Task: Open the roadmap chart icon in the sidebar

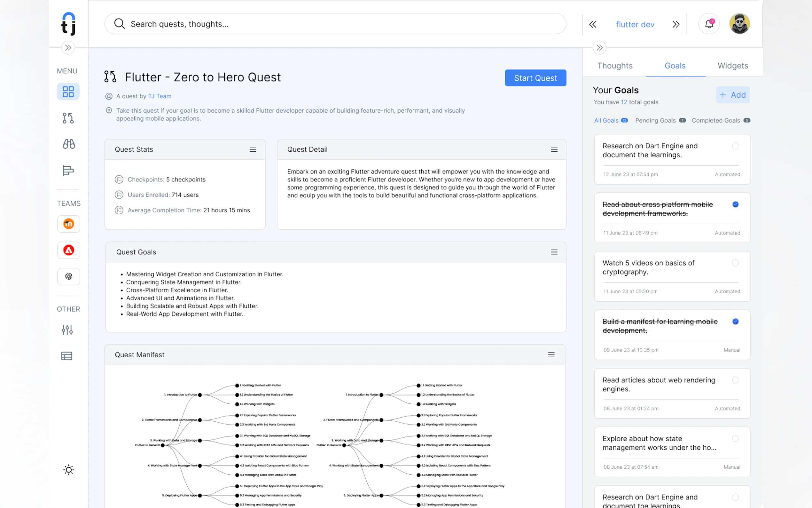Action: 68,171
